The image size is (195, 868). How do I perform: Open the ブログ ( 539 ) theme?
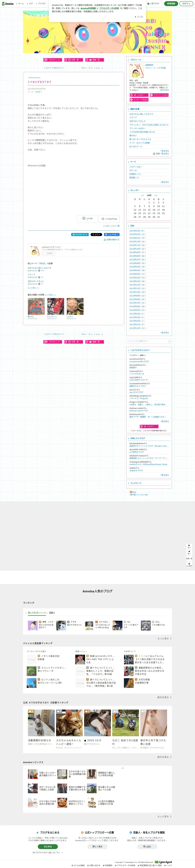136,167
